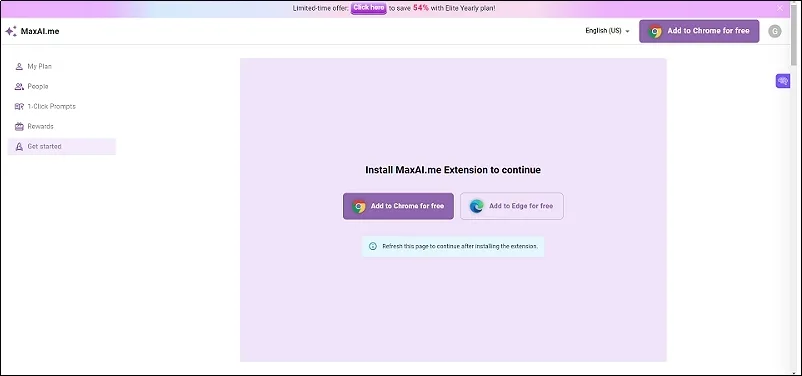Select Get started in sidebar menu

pyautogui.click(x=62, y=146)
